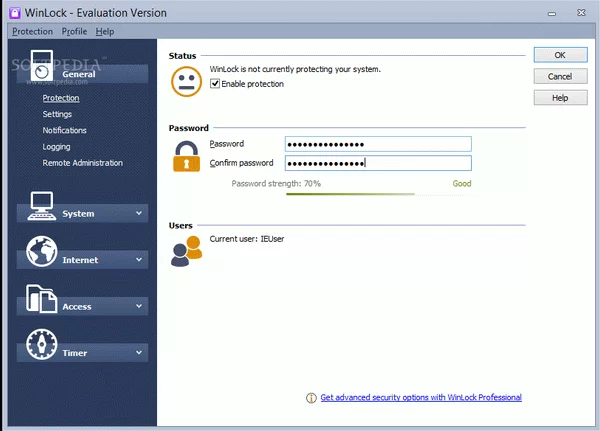Click the Timer compass icon

point(41,345)
